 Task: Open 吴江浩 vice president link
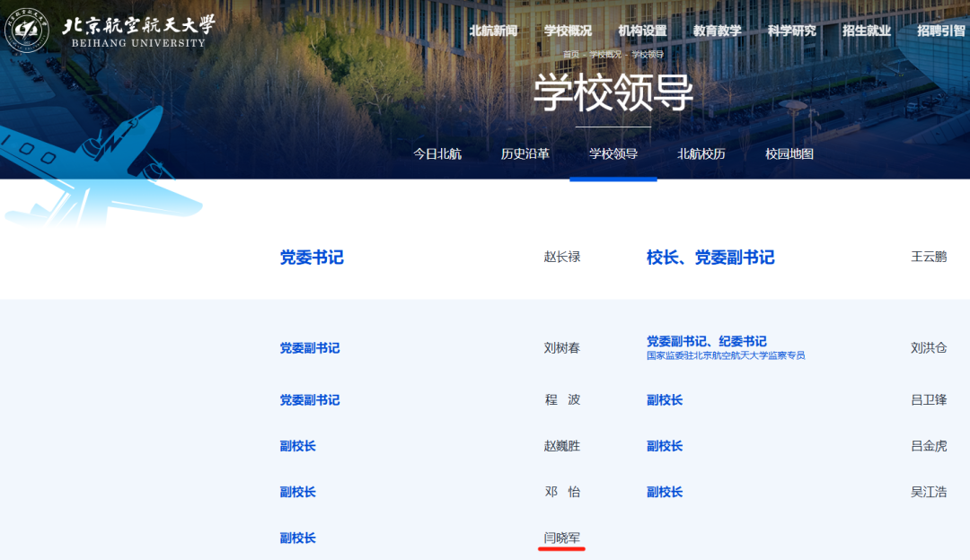coord(929,492)
